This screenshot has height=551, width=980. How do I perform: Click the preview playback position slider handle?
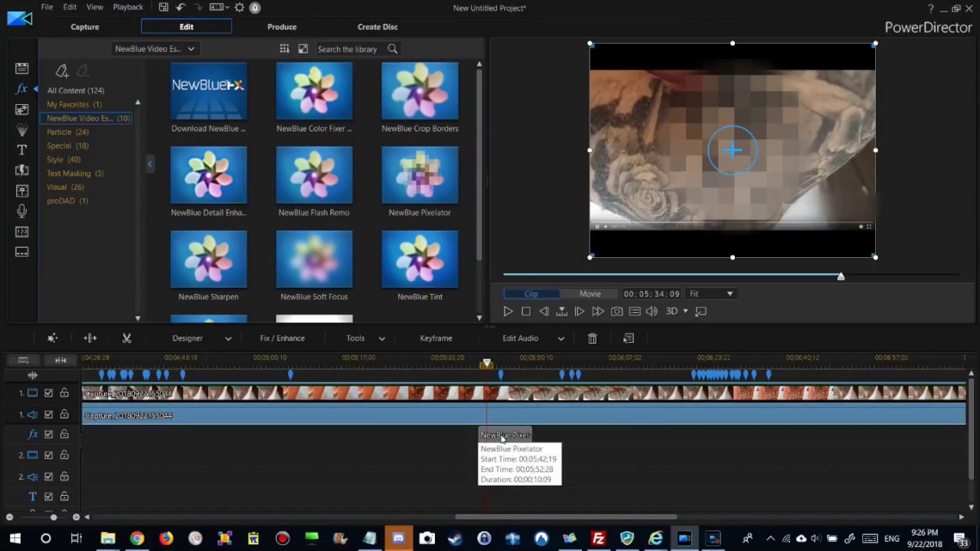[841, 276]
